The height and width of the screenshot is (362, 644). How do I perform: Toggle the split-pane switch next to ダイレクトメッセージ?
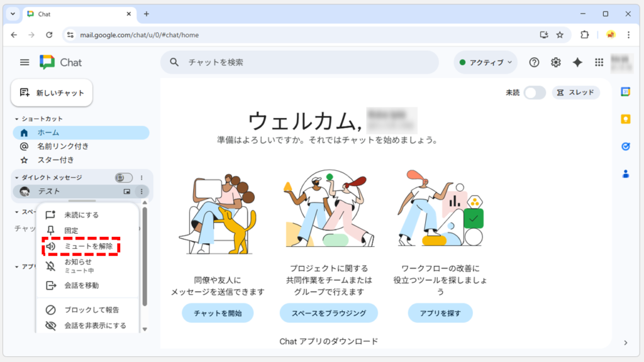point(123,177)
